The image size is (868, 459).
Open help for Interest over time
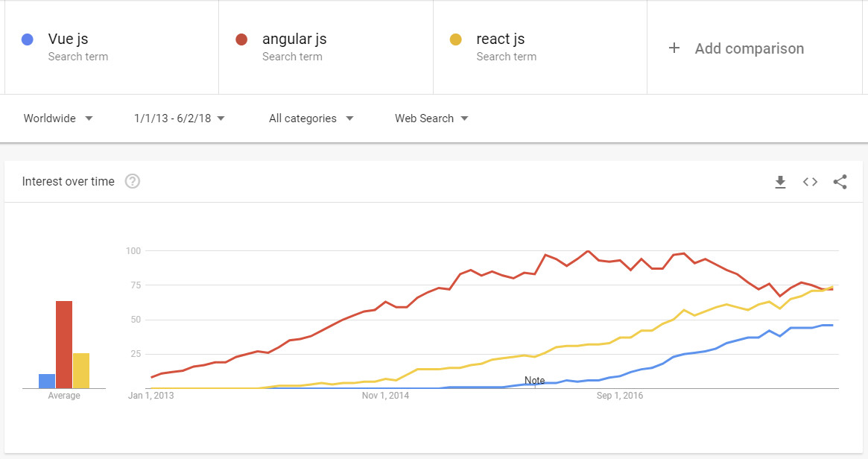(x=133, y=181)
